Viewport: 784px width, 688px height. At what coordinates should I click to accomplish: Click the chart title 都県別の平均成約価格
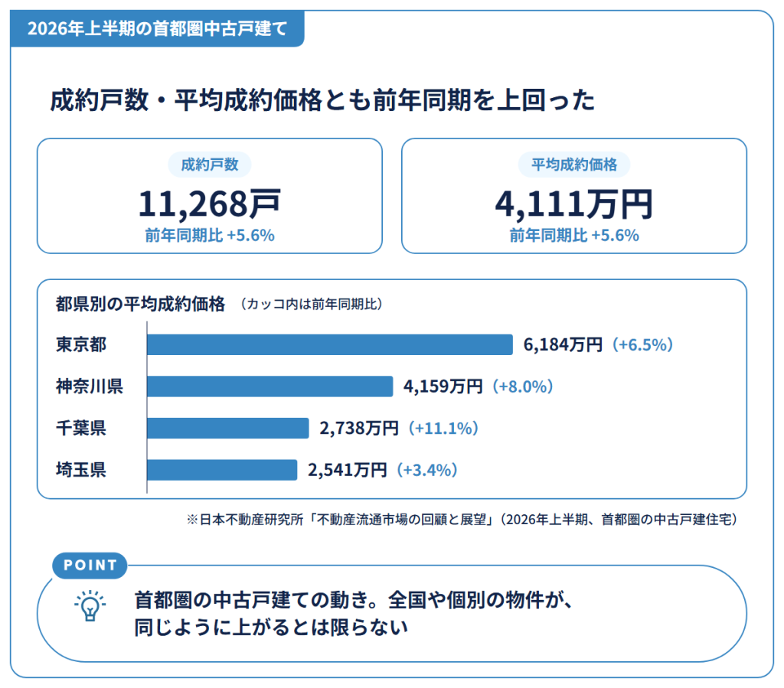(141, 304)
